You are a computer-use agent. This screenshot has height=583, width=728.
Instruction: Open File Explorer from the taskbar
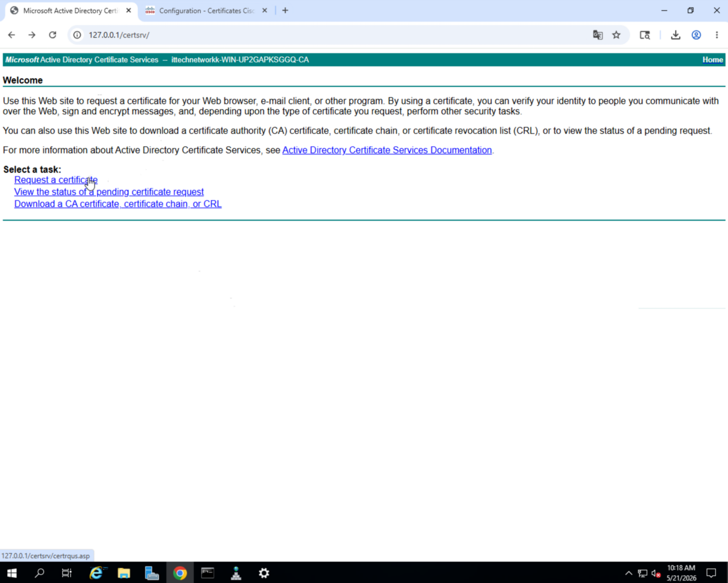[x=124, y=573]
